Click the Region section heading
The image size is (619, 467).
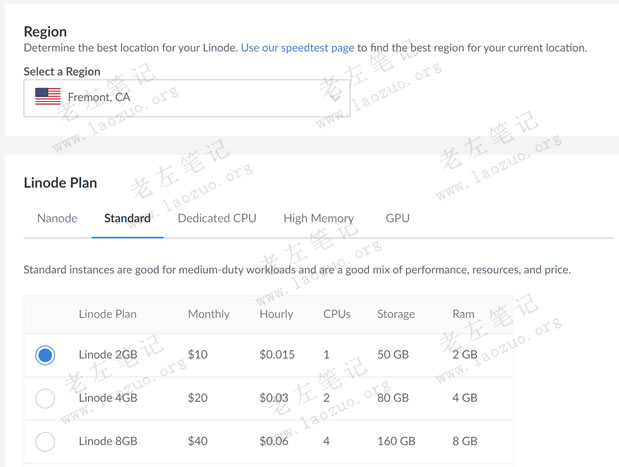(45, 32)
